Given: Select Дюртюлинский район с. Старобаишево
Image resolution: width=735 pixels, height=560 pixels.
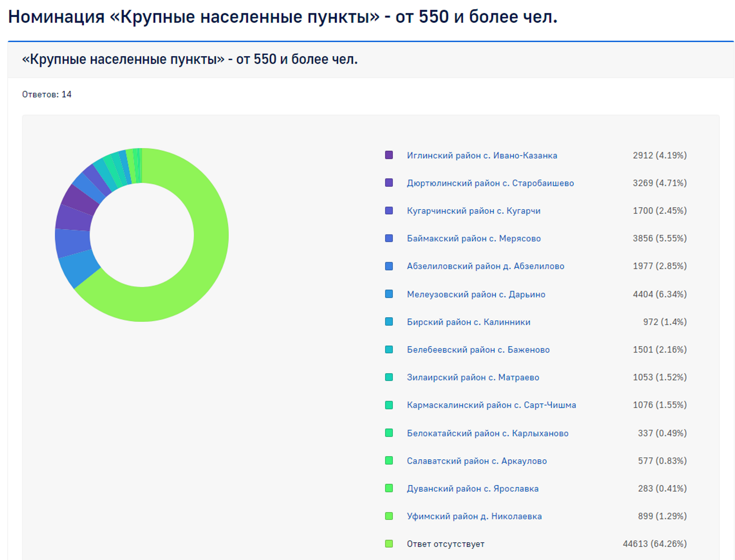Looking at the screenshot, I should pyautogui.click(x=490, y=183).
